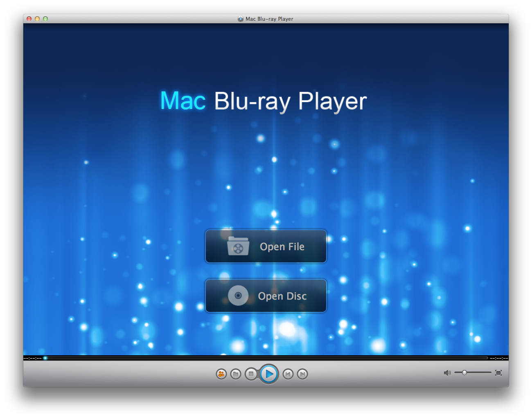Image resolution: width=532 pixels, height=419 pixels.
Task: Skip to the previous chapter
Action: pos(288,374)
